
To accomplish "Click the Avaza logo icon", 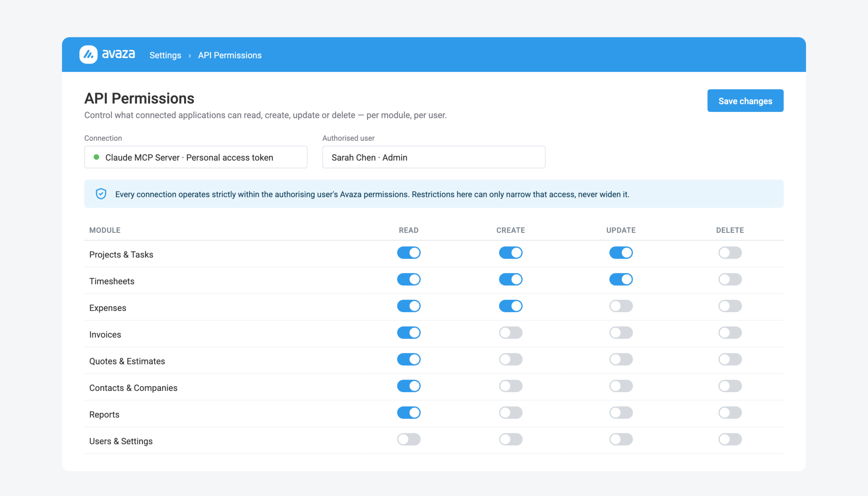I will click(x=88, y=55).
